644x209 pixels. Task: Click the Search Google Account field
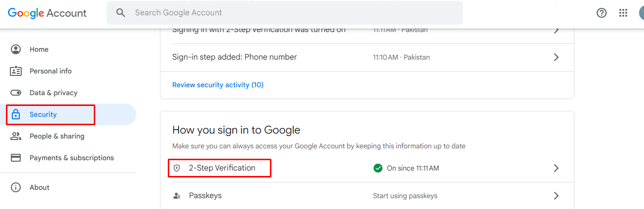coord(285,13)
